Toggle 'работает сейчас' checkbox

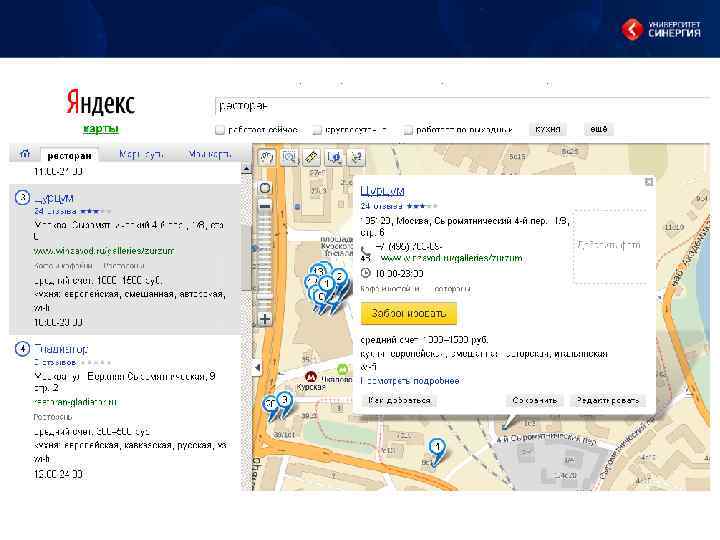(220, 130)
